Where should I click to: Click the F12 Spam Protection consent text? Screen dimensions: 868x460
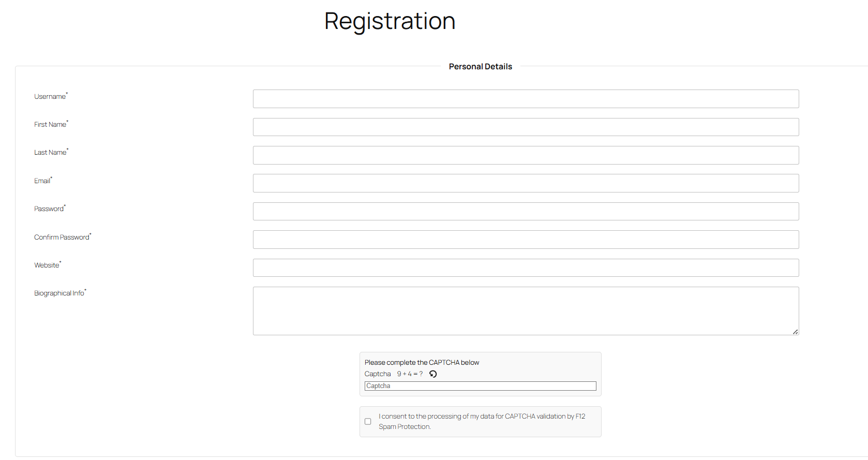pos(482,421)
